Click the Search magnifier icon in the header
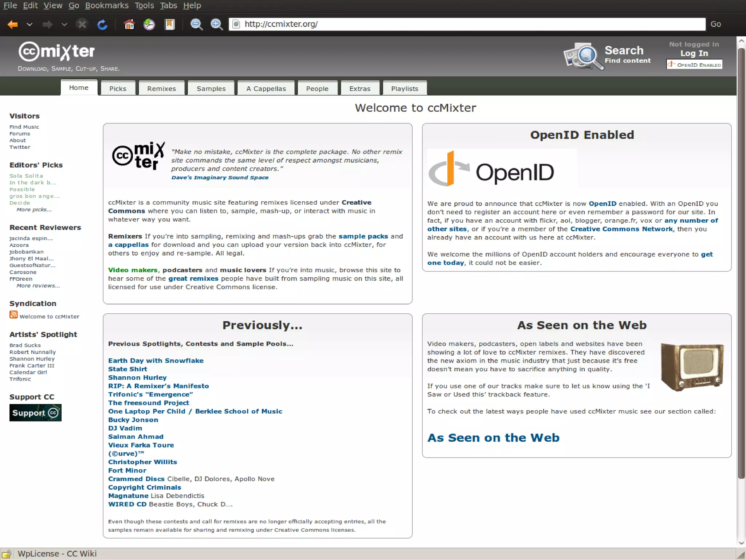Screen dimensions: 746x560 click(x=583, y=56)
